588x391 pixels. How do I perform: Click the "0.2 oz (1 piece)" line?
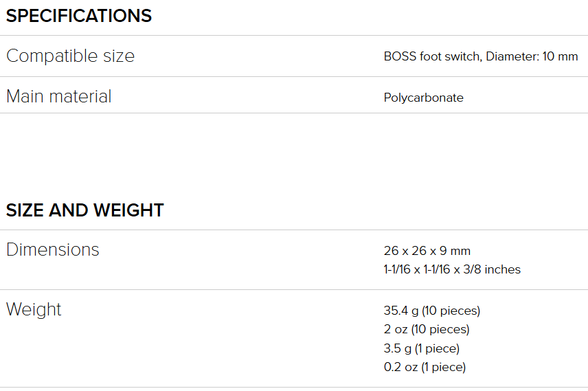click(425, 367)
